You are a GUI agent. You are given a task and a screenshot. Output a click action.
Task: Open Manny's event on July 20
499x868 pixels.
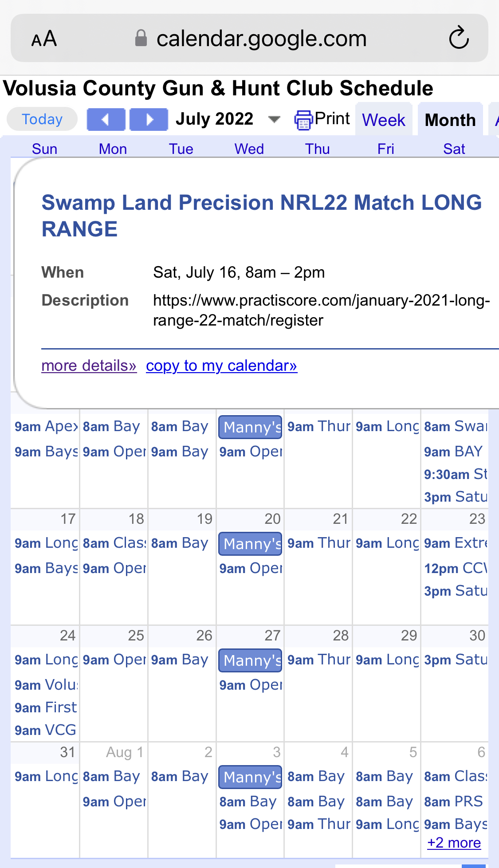(x=250, y=544)
